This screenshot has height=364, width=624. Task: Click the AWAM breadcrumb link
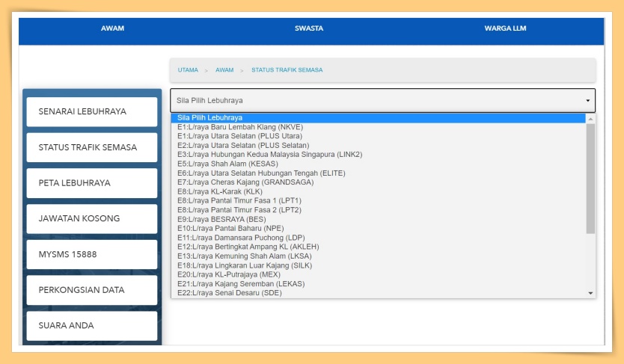pyautogui.click(x=224, y=70)
